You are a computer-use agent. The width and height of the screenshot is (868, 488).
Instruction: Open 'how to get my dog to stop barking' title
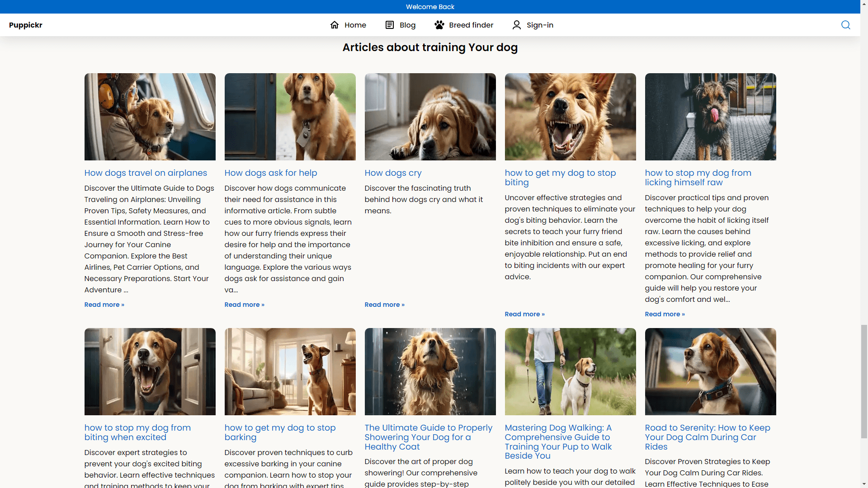pos(280,432)
